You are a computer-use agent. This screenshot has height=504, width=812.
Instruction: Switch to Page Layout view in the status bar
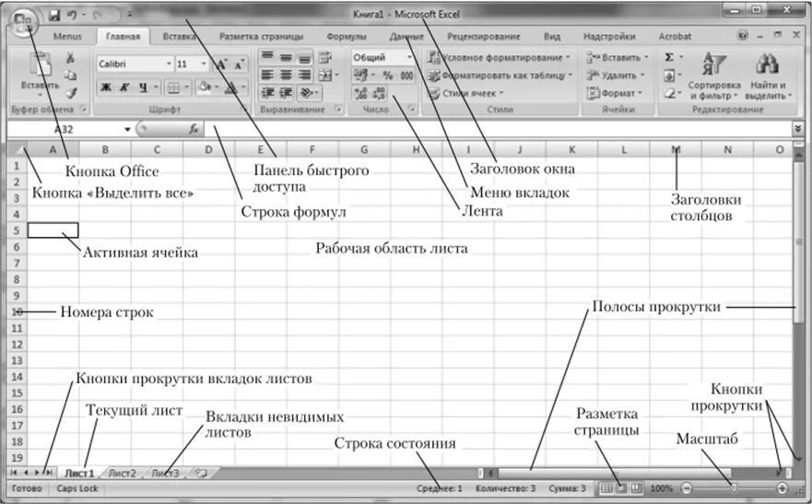point(621,488)
